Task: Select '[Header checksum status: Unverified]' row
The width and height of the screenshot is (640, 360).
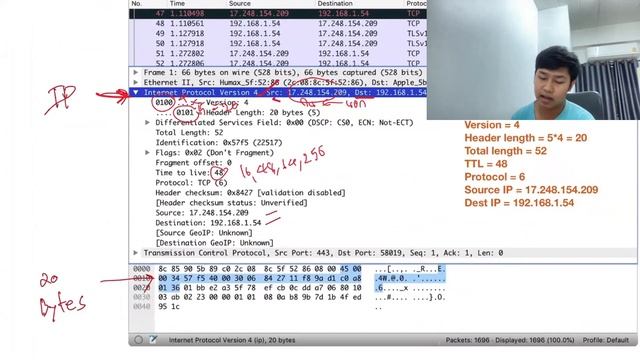Action: [x=231, y=202]
